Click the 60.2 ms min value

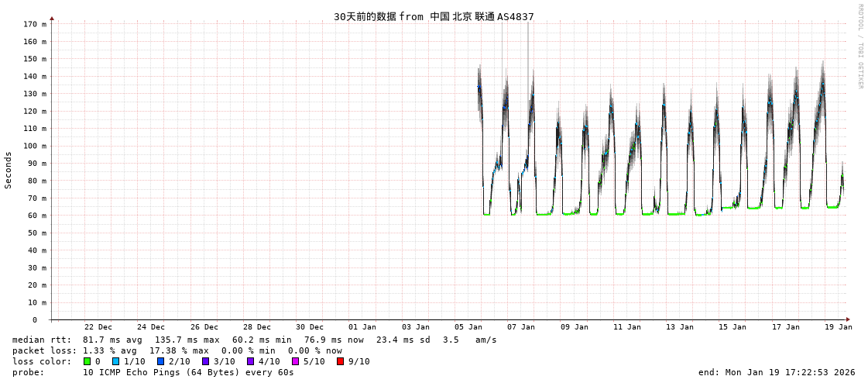coord(262,340)
